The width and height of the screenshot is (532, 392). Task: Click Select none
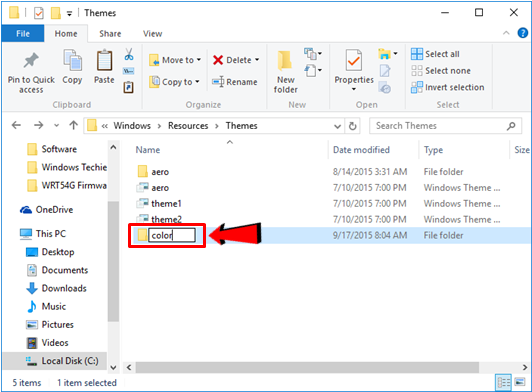(x=441, y=71)
